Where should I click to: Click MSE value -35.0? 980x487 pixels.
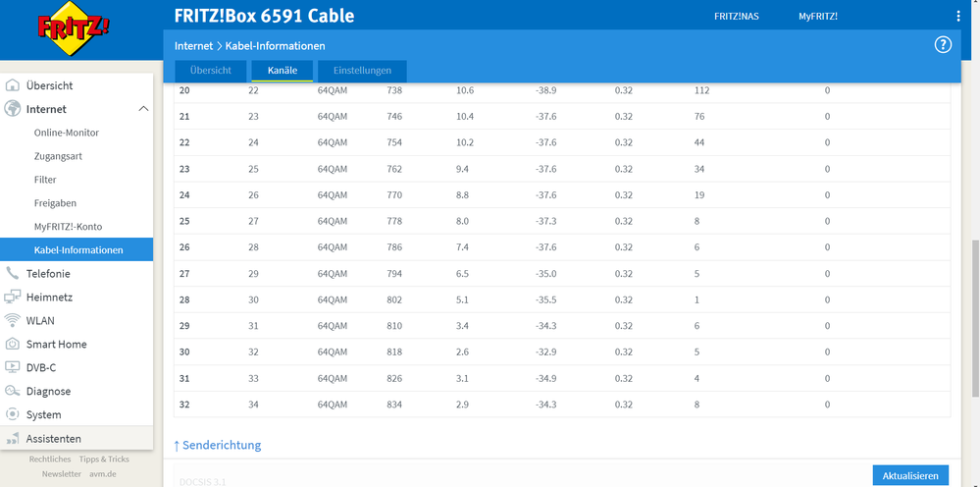(545, 273)
